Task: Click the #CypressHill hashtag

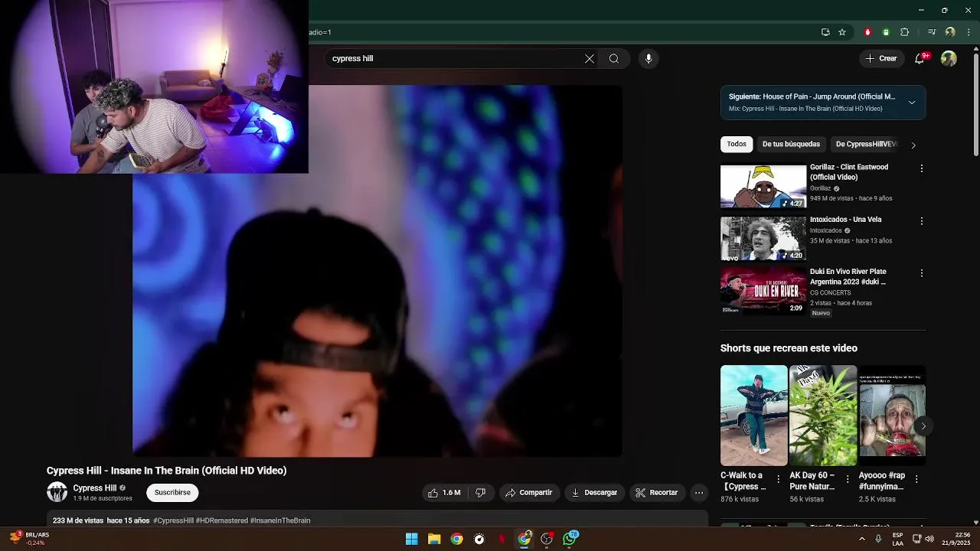Action: click(x=173, y=520)
